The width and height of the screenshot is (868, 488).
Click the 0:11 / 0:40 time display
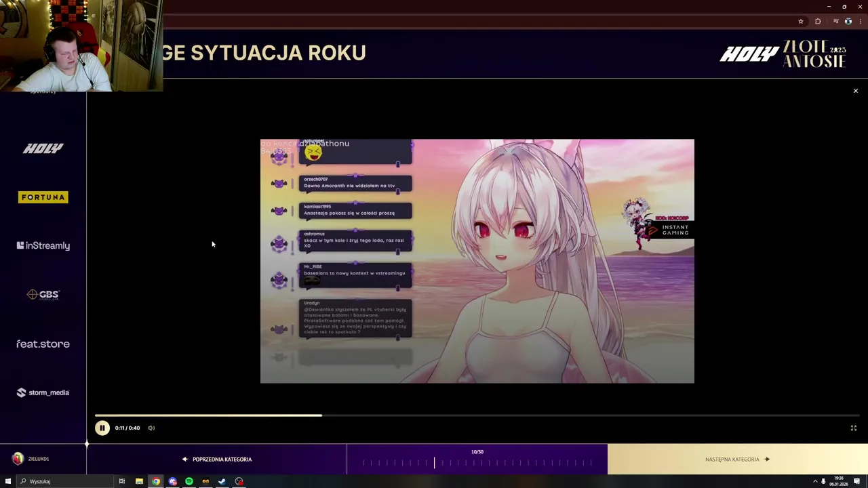pyautogui.click(x=127, y=428)
